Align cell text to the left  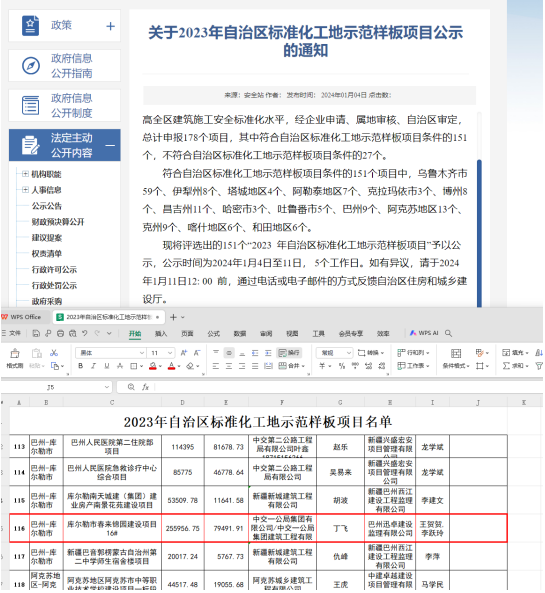pos(216,366)
